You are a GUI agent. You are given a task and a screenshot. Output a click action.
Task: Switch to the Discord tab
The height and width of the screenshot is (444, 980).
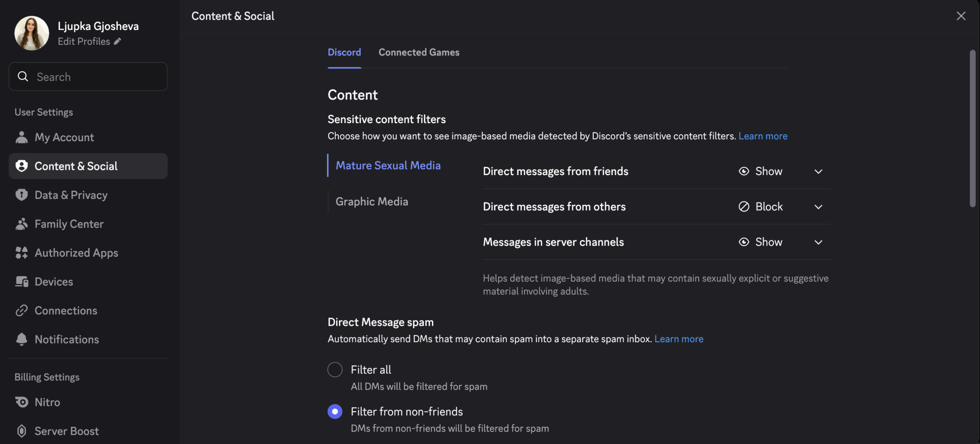coord(344,52)
